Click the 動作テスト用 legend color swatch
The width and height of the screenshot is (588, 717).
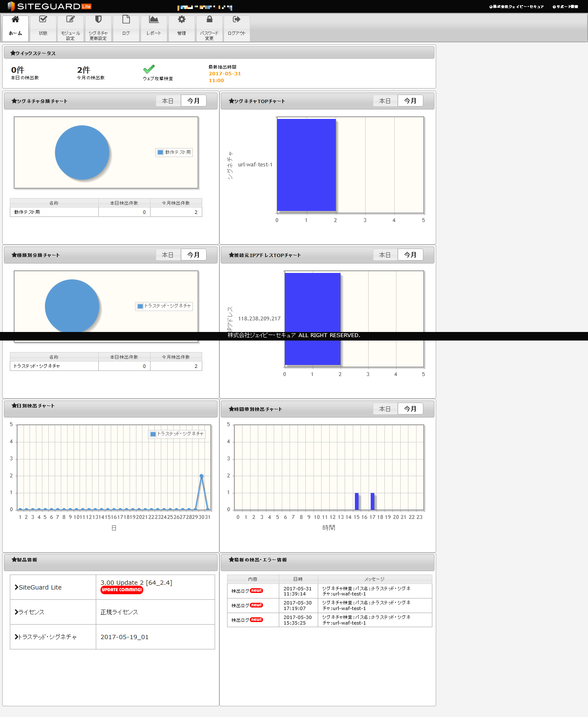coord(160,152)
